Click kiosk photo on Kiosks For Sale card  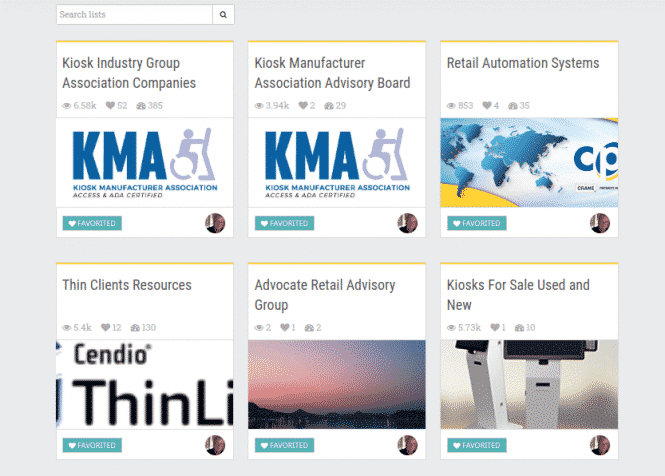click(529, 384)
